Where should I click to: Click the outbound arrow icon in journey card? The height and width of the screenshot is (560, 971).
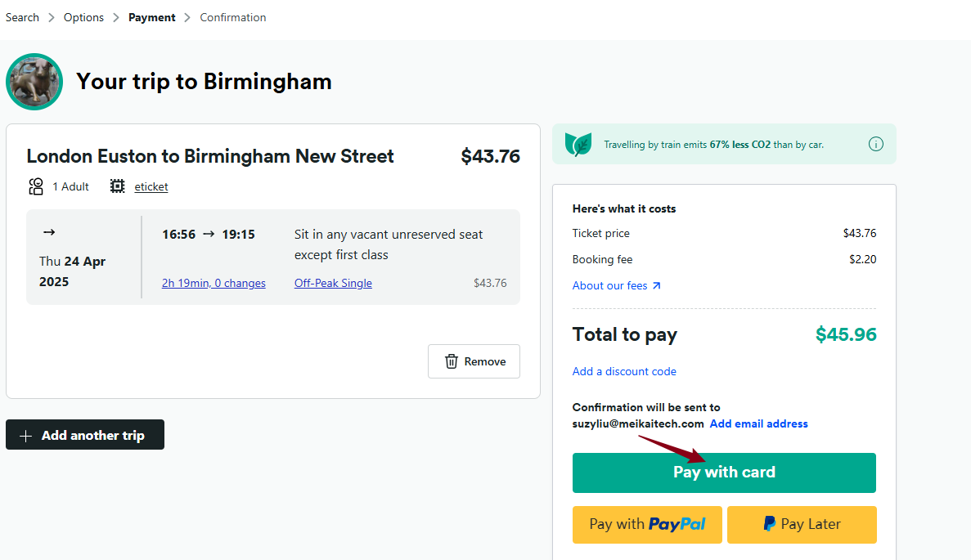tap(49, 233)
